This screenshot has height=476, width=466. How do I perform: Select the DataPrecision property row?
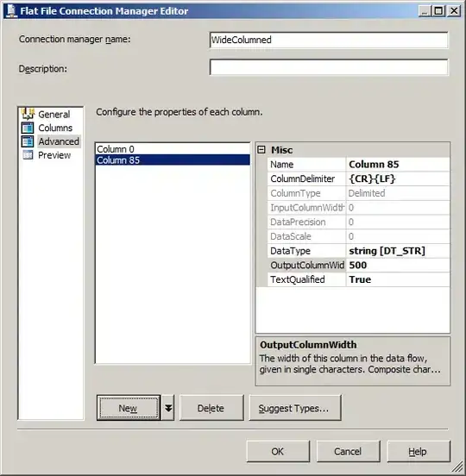pos(358,222)
